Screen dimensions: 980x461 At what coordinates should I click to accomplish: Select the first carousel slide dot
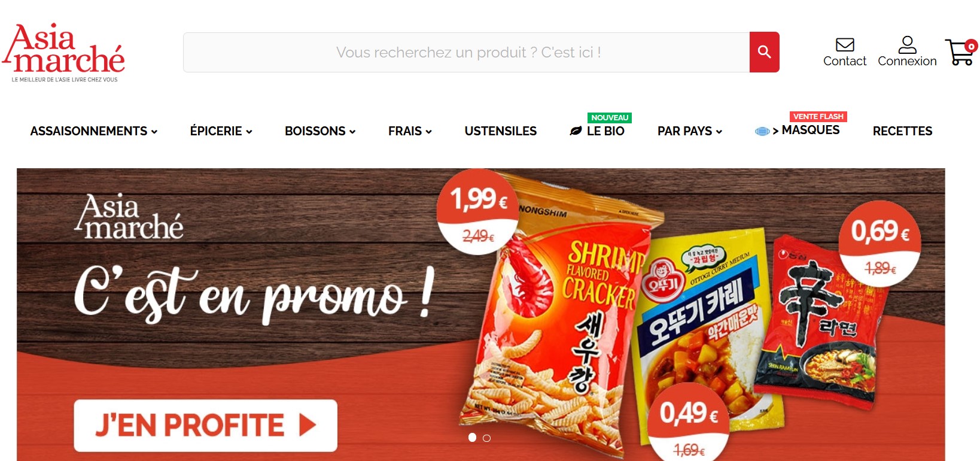472,438
